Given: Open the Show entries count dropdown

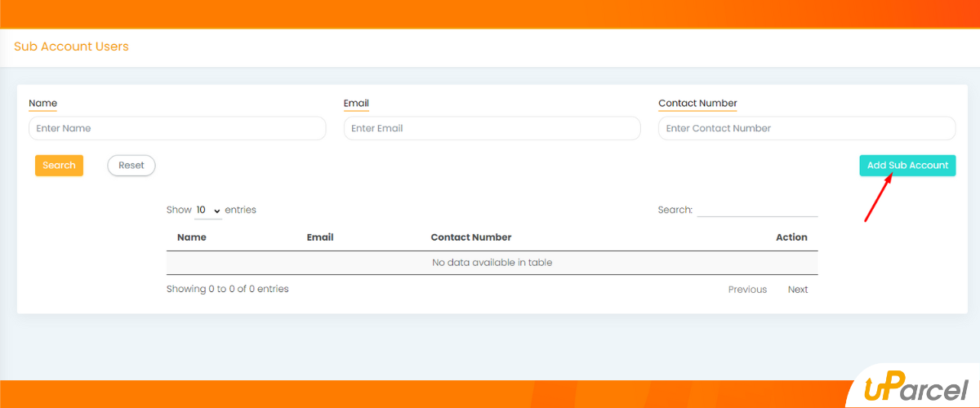Looking at the screenshot, I should (208, 211).
